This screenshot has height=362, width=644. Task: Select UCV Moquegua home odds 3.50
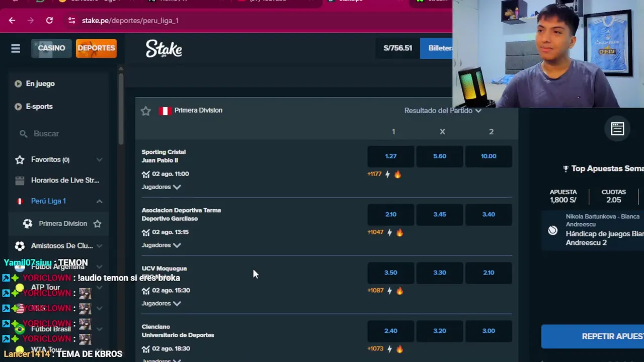391,273
